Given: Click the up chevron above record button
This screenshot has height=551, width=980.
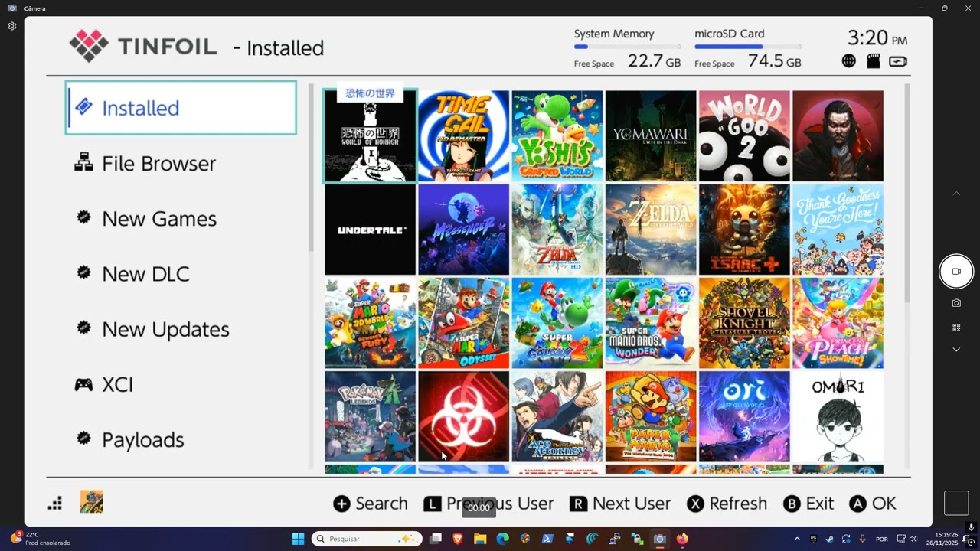Looking at the screenshot, I should tap(956, 194).
